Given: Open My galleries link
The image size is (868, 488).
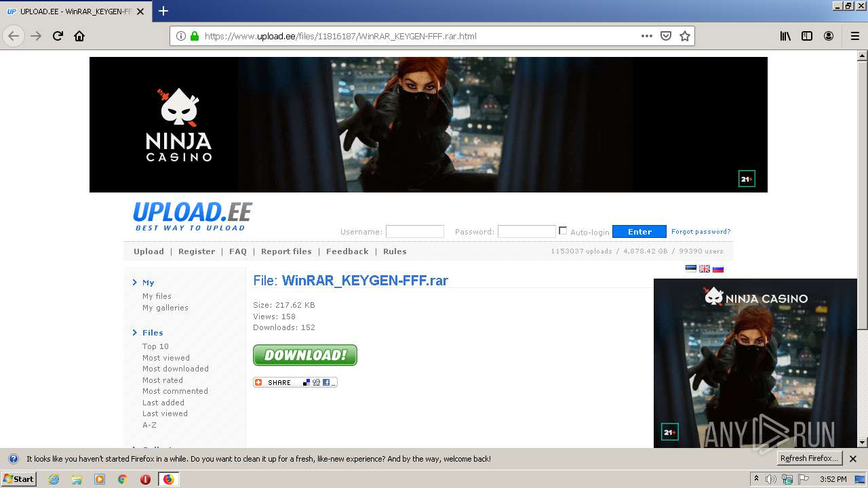Looking at the screenshot, I should (x=165, y=308).
